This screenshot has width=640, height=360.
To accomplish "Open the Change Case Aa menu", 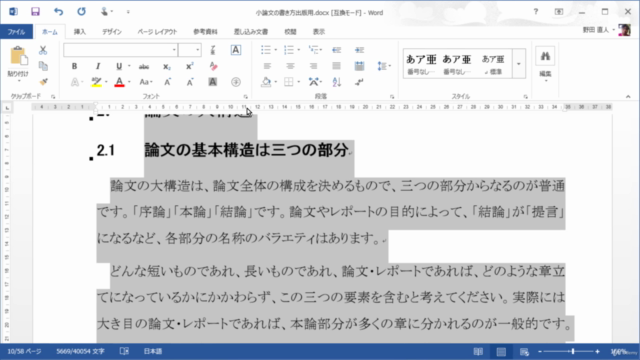I will coord(145,82).
